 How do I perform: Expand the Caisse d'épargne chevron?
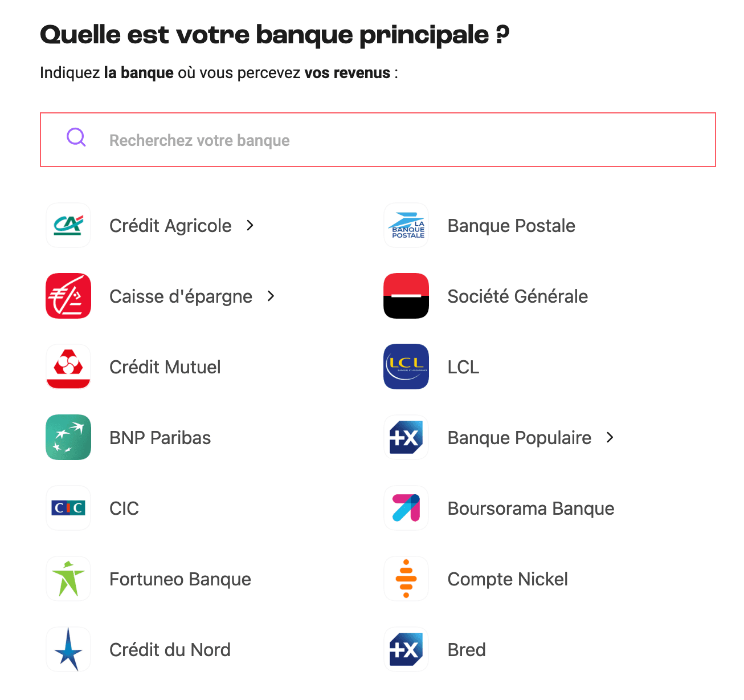271,296
